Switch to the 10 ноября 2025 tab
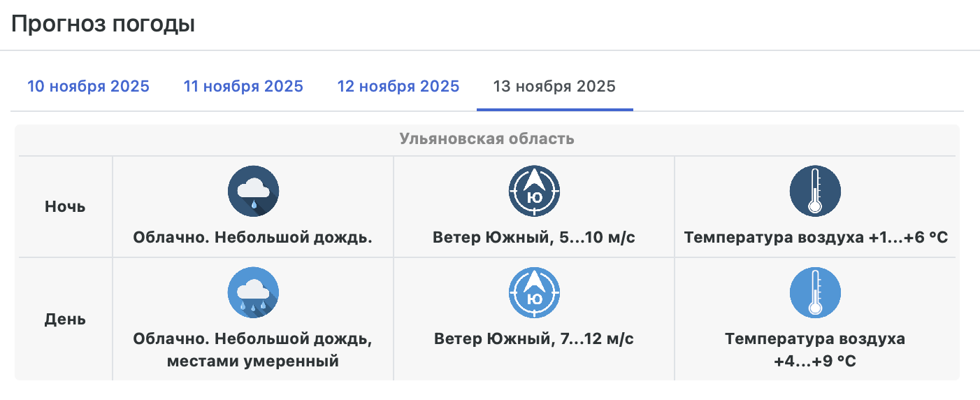 pos(88,87)
